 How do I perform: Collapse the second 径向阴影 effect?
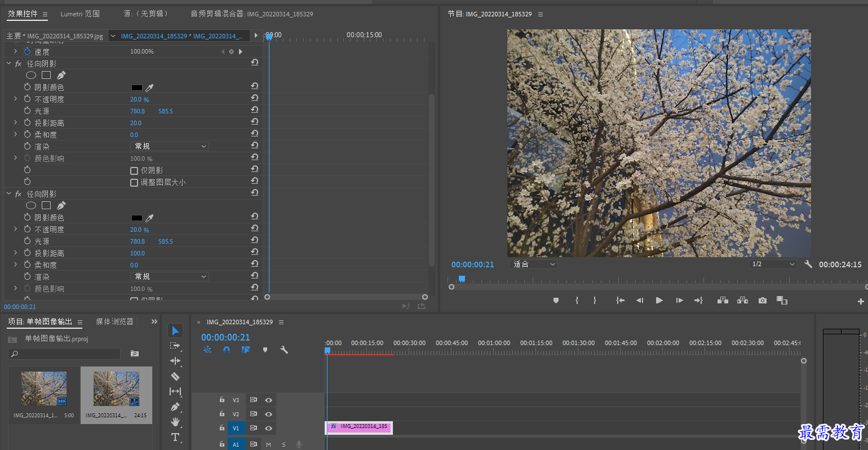(x=8, y=193)
